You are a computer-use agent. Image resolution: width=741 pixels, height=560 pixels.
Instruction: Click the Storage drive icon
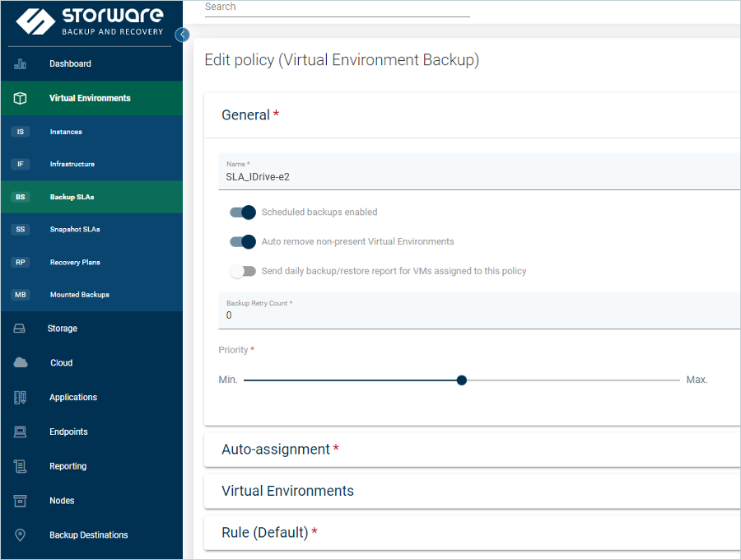20,329
